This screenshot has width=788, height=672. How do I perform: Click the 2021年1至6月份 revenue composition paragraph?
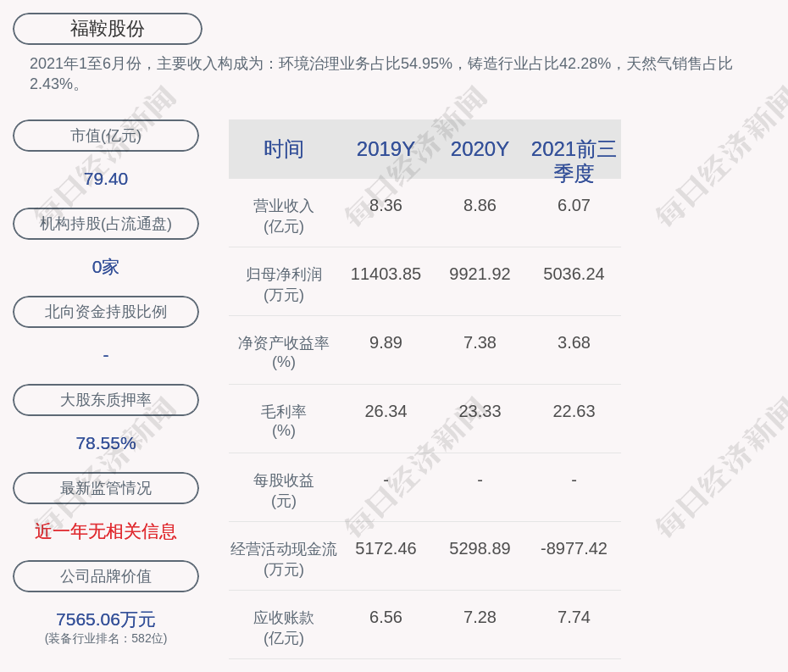381,74
